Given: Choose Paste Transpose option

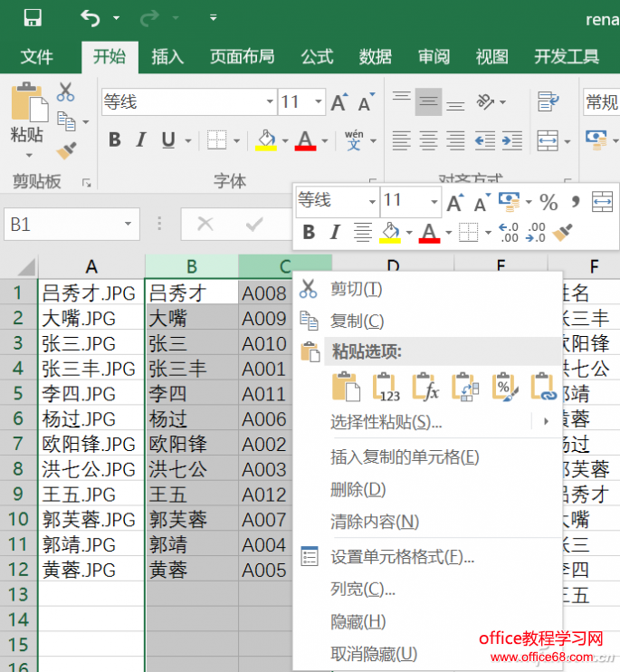Looking at the screenshot, I should tap(465, 387).
